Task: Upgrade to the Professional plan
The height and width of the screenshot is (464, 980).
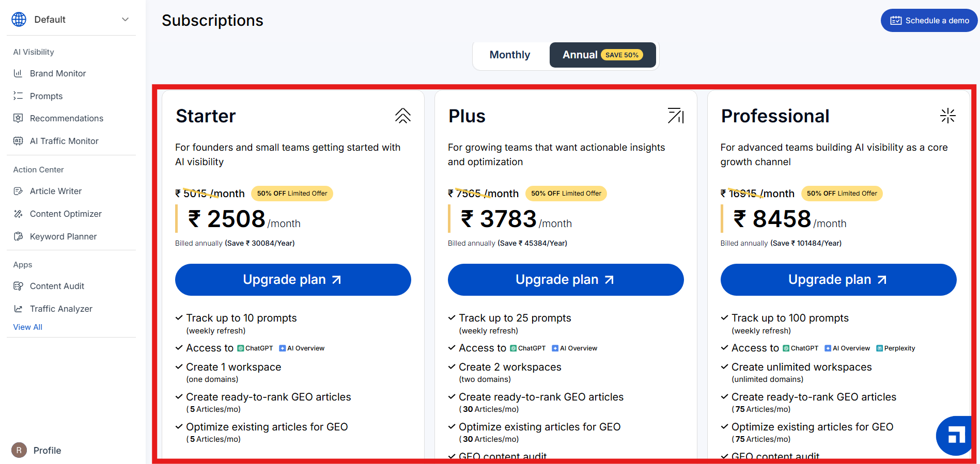Action: pos(838,280)
